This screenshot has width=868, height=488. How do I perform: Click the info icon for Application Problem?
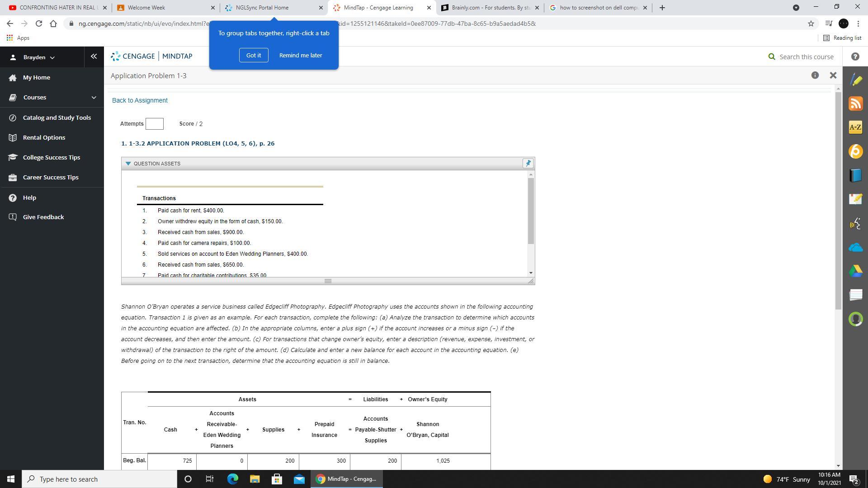coord(815,75)
